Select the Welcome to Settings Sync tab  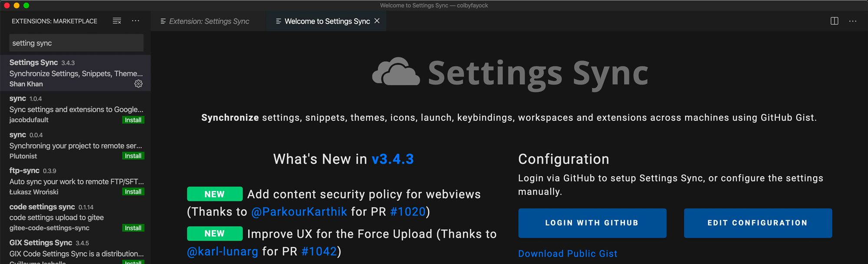point(327,21)
